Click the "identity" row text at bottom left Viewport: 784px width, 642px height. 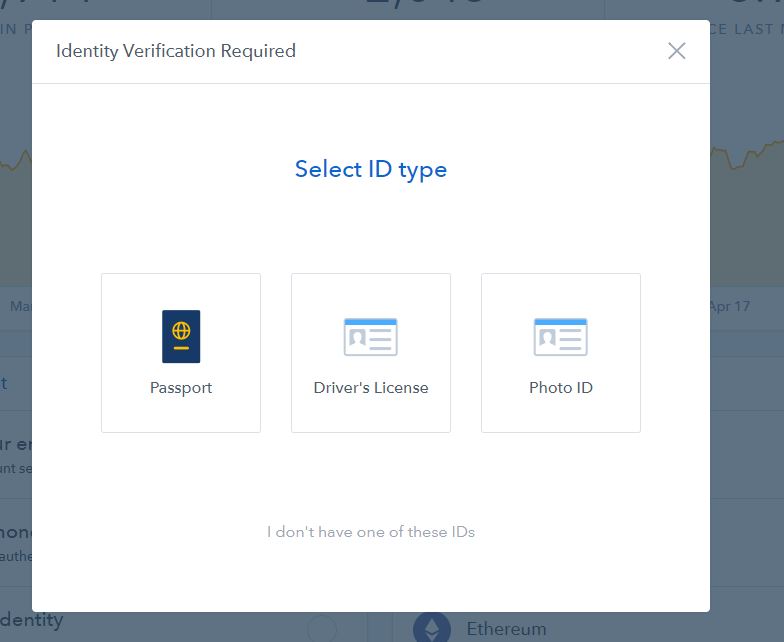32,621
